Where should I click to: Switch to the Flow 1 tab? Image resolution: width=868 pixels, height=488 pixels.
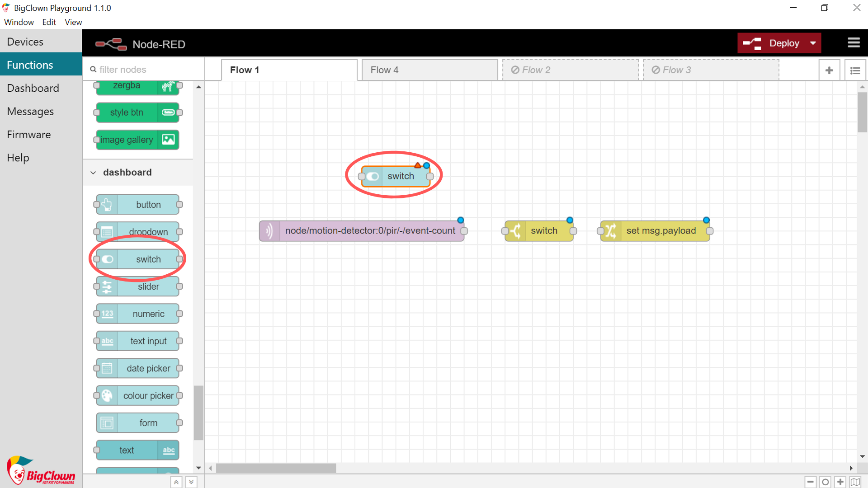coord(289,70)
